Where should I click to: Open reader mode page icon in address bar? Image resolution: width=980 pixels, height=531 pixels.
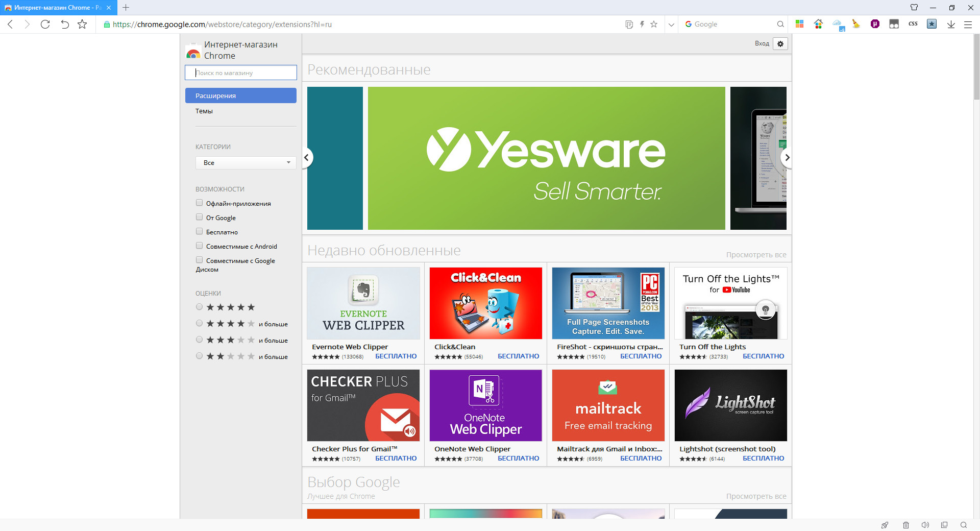click(629, 24)
